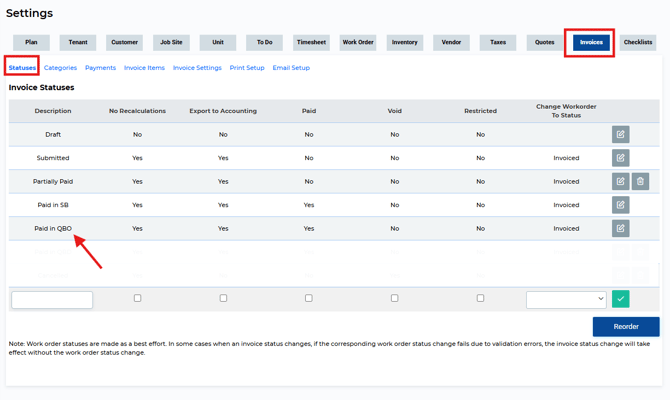This screenshot has width=670, height=400.
Task: Open the Customer settings tab
Action: [x=124, y=42]
